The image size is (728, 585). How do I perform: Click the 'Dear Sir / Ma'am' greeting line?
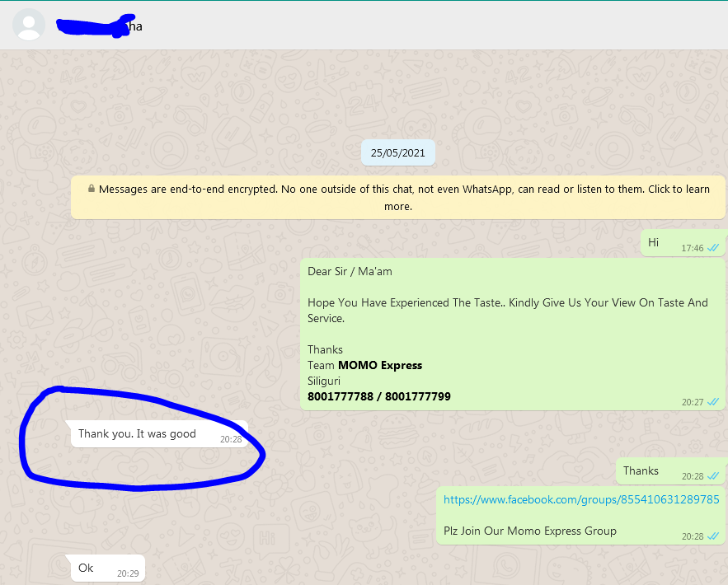tap(350, 271)
